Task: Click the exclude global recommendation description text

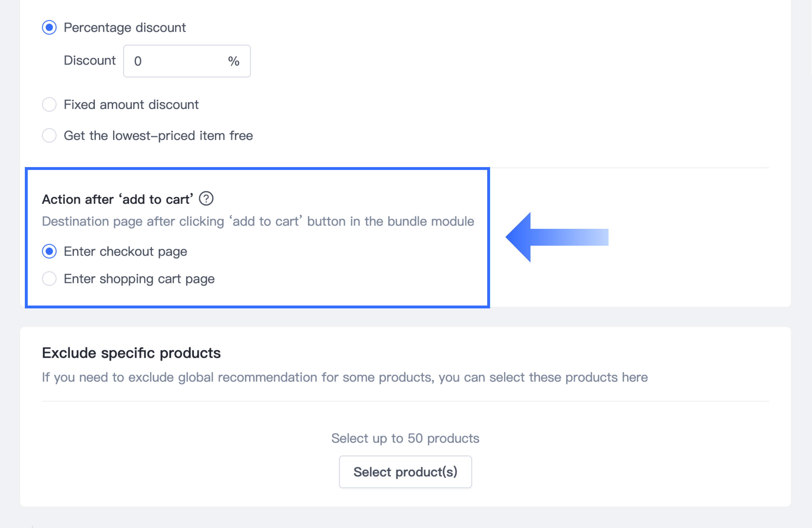Action: coord(345,377)
